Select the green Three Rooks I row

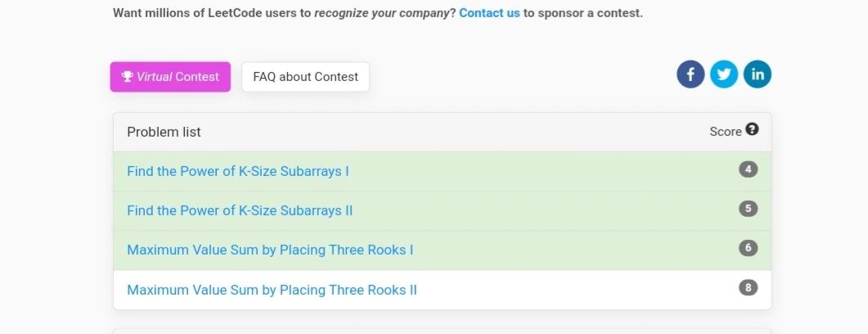click(x=443, y=250)
